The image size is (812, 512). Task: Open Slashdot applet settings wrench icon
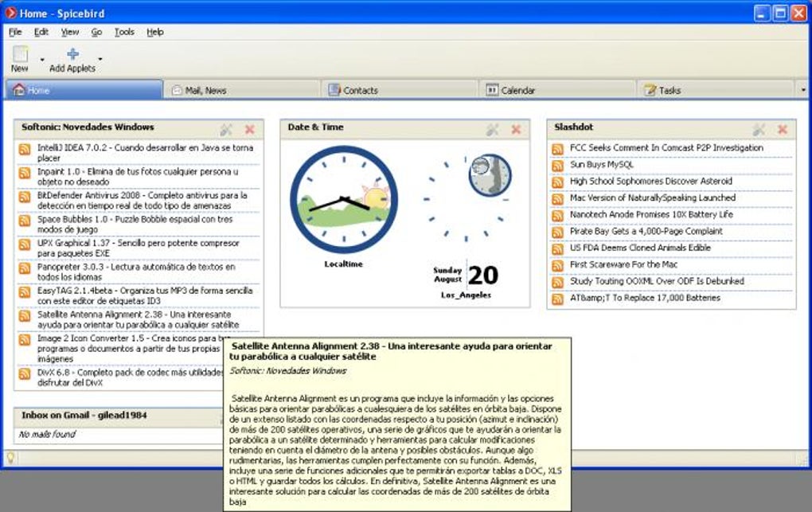759,130
